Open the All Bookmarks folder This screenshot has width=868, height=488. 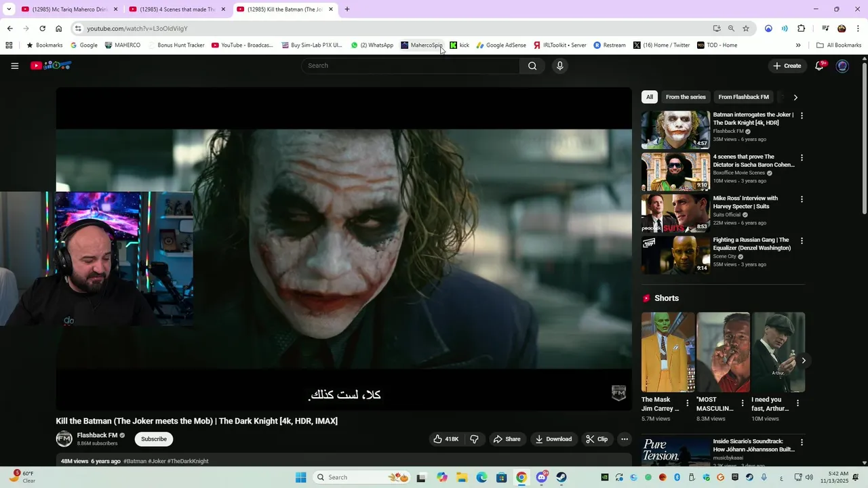pos(839,45)
